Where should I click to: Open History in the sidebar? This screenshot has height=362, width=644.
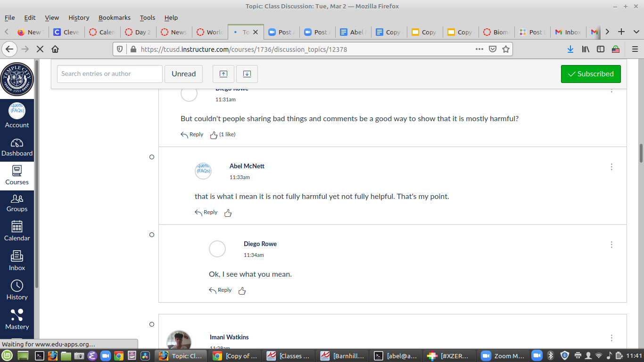click(17, 290)
